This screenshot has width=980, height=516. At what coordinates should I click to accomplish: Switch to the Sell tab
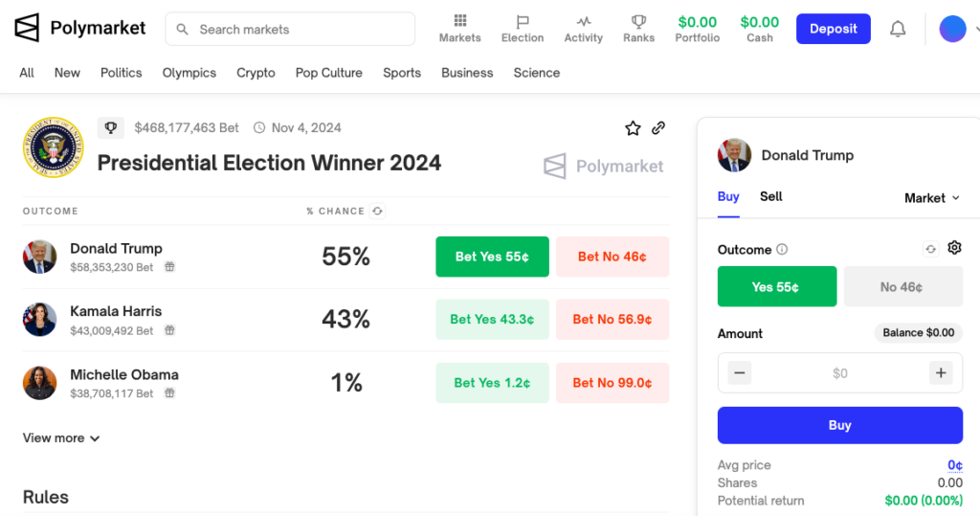point(770,196)
